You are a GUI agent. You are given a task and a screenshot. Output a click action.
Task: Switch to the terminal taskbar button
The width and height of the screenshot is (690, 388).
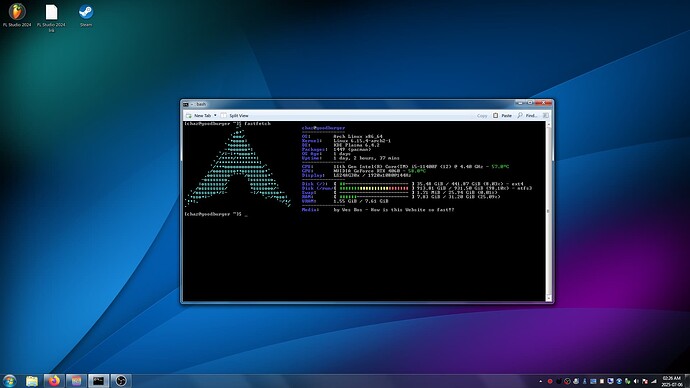(99, 381)
